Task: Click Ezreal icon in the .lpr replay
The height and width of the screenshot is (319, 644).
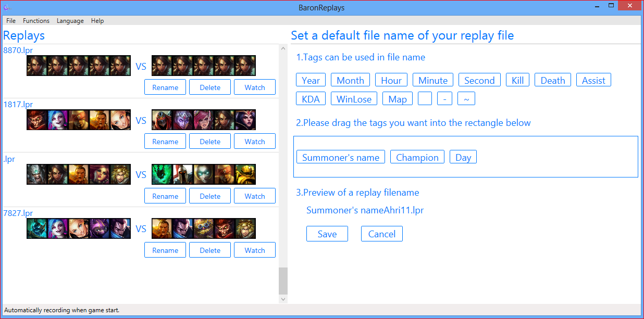Action: [x=120, y=175]
